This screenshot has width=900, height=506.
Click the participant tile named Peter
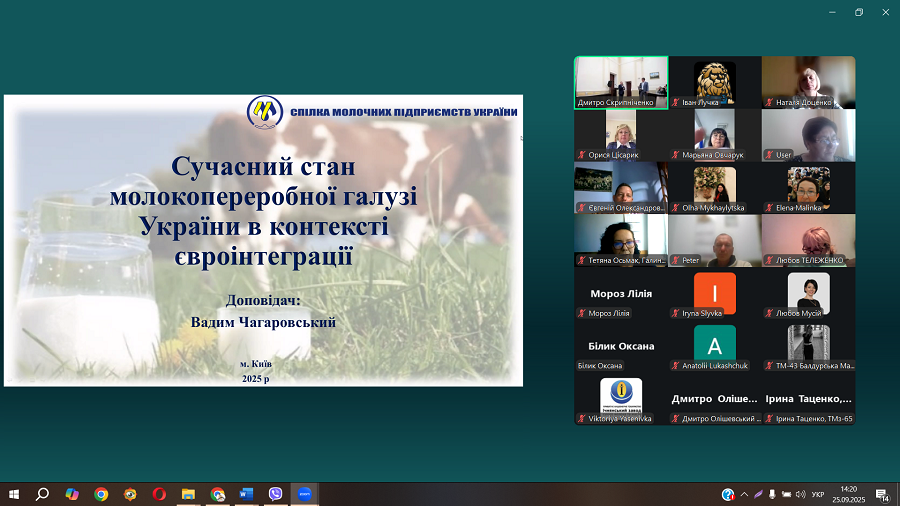click(x=714, y=240)
